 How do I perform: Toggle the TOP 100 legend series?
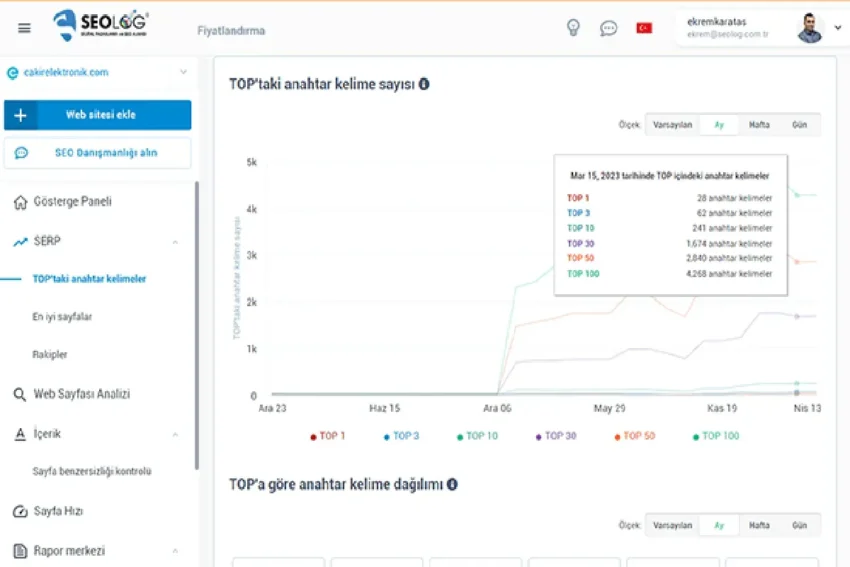(x=715, y=436)
